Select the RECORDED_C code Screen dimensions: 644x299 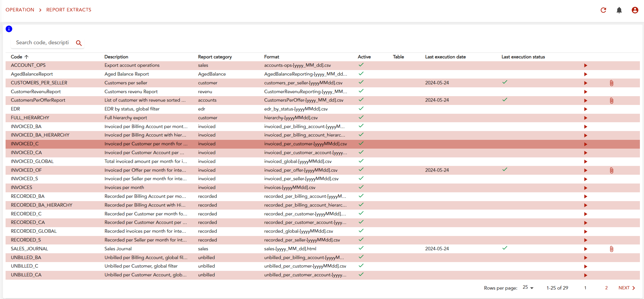(26, 214)
